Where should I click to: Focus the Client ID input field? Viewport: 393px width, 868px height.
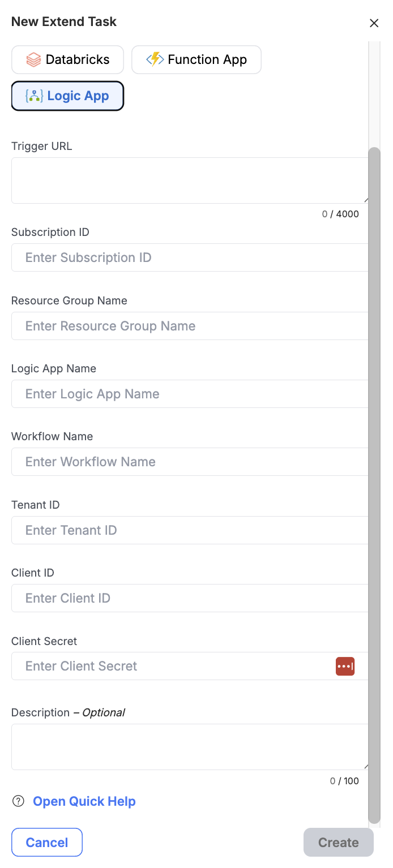pyautogui.click(x=189, y=598)
